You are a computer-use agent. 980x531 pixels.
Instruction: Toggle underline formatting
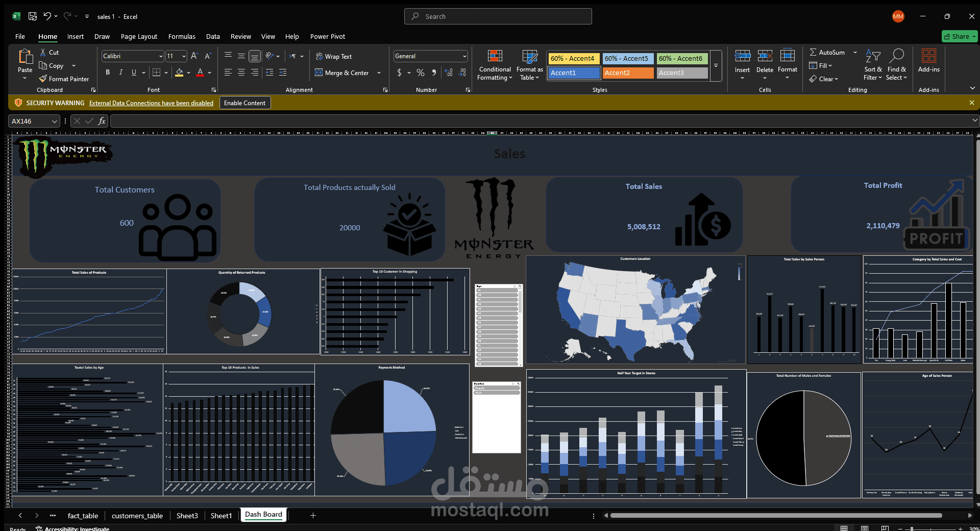(134, 73)
